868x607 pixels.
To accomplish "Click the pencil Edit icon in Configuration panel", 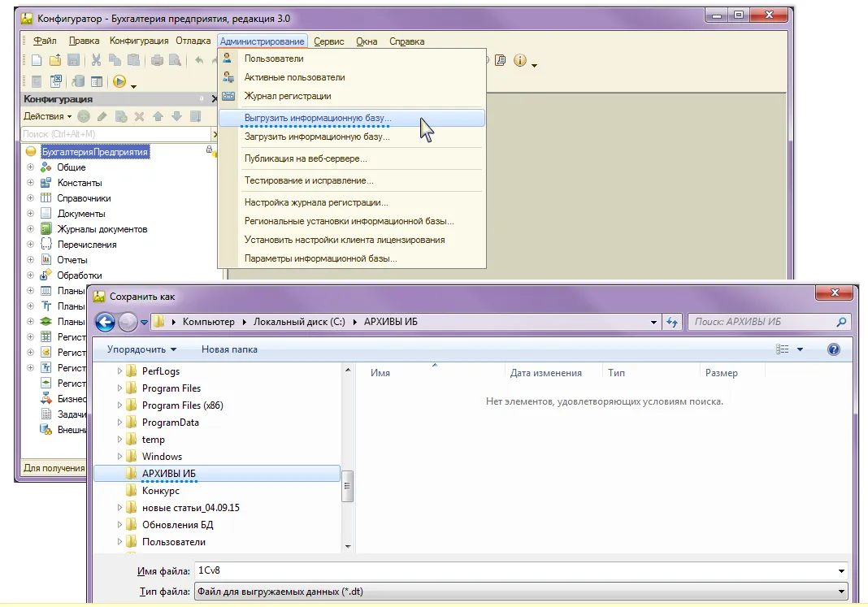I will [x=102, y=116].
